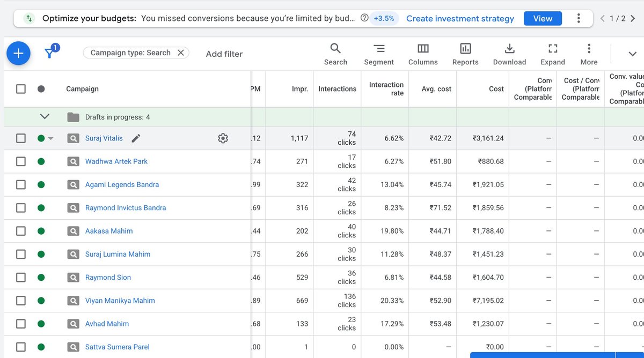The height and width of the screenshot is (358, 644).
Task: Open status dropdown arrow for Suraj Vitalis
Action: (51, 138)
